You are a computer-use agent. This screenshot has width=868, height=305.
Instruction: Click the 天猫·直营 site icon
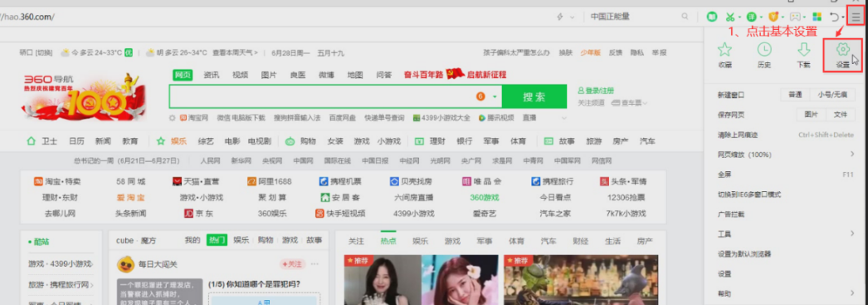177,181
